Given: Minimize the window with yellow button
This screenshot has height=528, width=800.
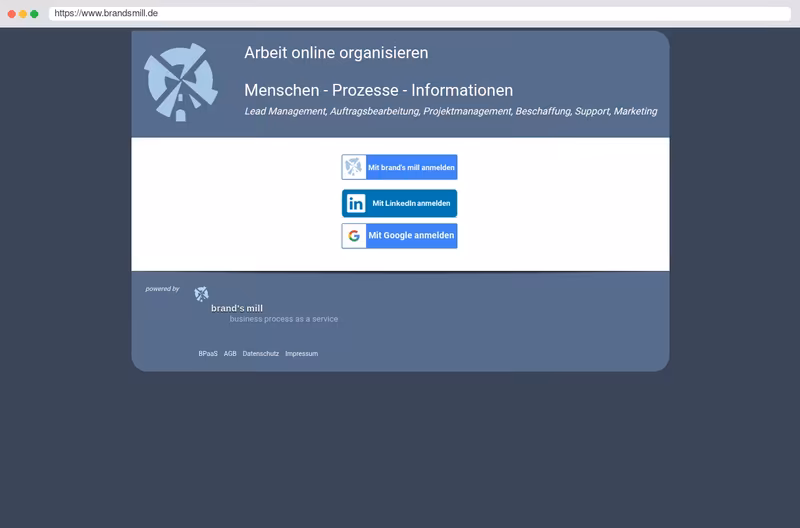Looking at the screenshot, I should (x=23, y=14).
